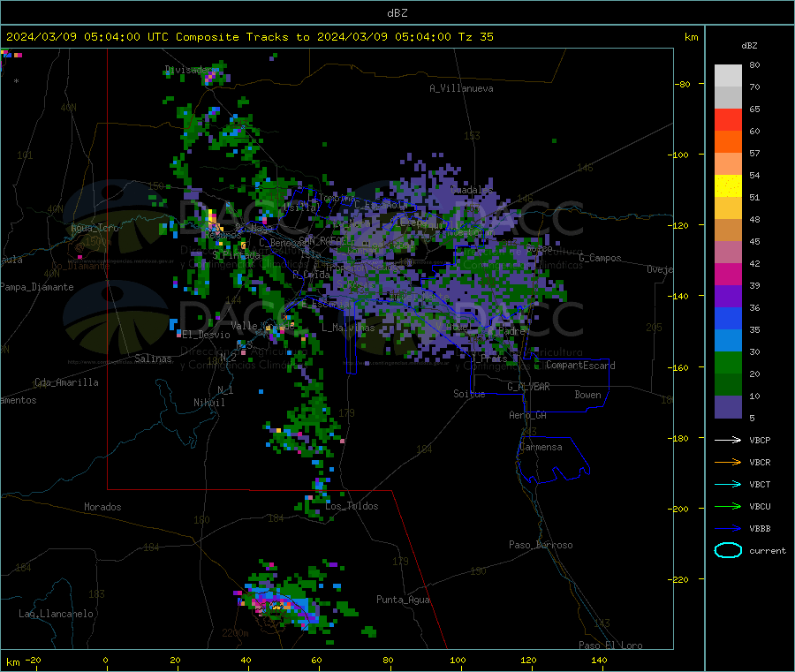This screenshot has height=672, width=795.
Task: Select the magenta 39 dBZ color swatch
Action: [x=728, y=274]
